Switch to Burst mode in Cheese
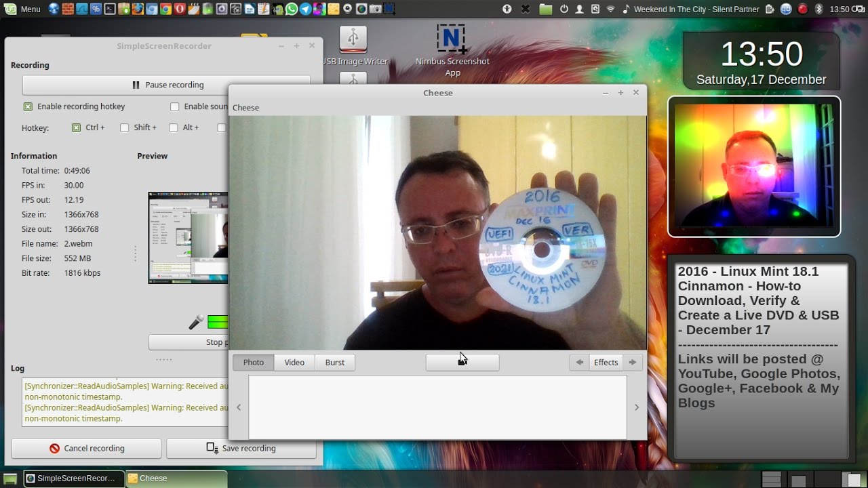Screen dimensions: 868x488 [x=335, y=363]
